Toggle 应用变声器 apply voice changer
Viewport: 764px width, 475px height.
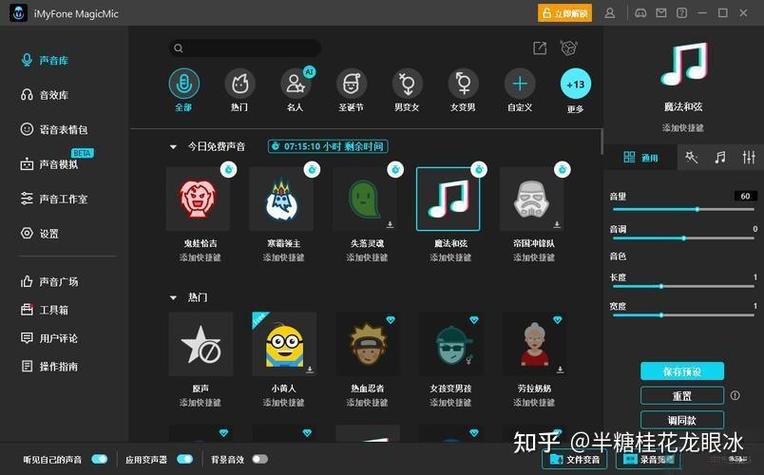click(x=185, y=459)
